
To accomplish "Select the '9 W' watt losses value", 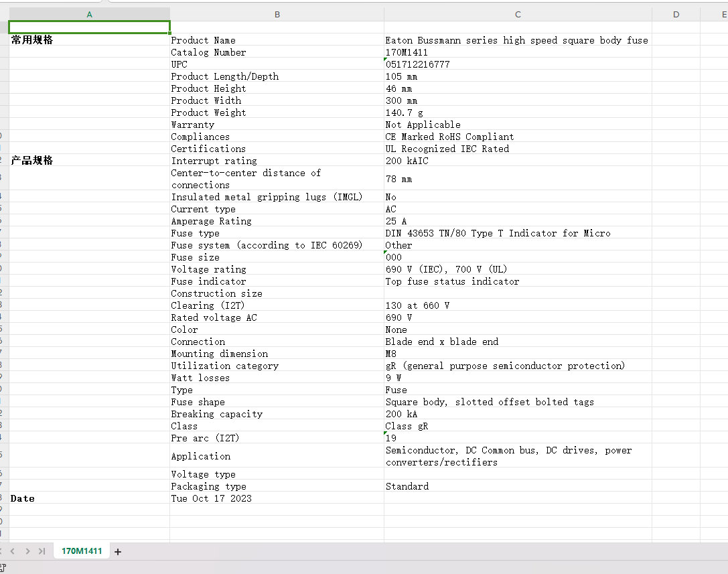I will [518, 378].
